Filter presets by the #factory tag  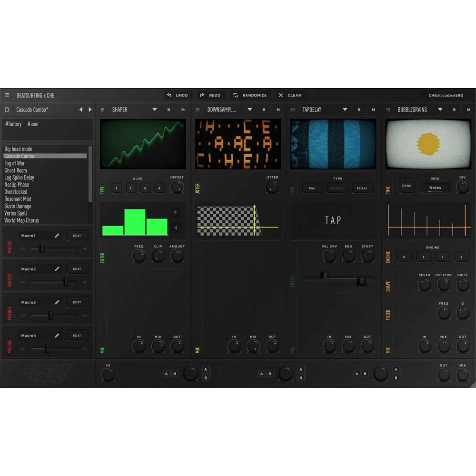(14, 124)
